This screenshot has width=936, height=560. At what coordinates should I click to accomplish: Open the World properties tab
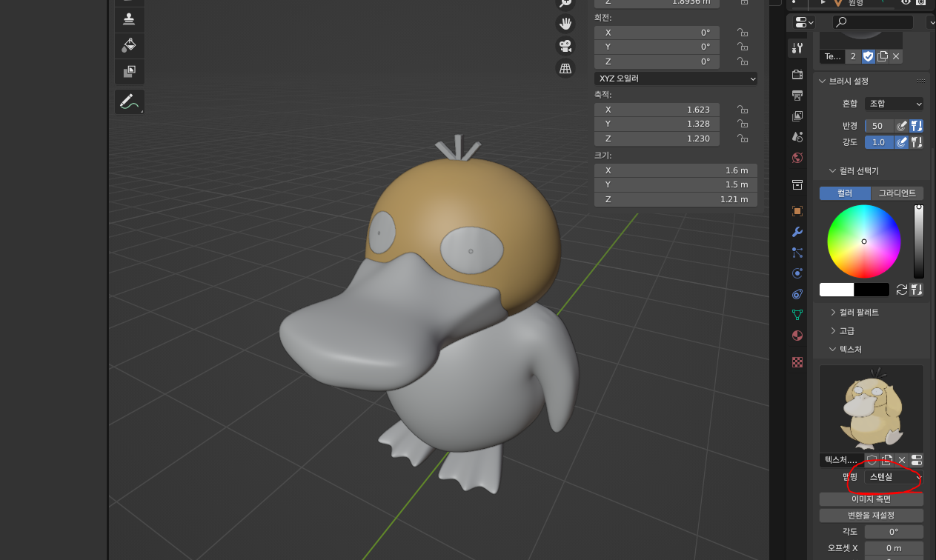797,157
